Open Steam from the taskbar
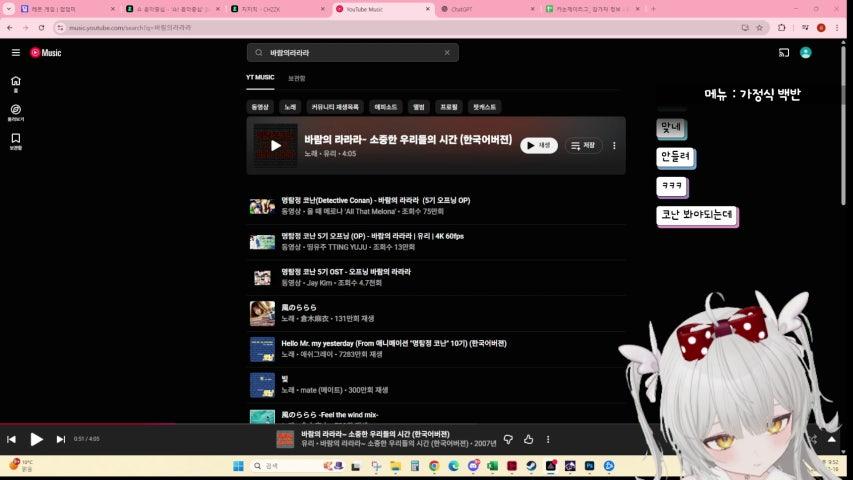The width and height of the screenshot is (853, 480). coord(531,466)
